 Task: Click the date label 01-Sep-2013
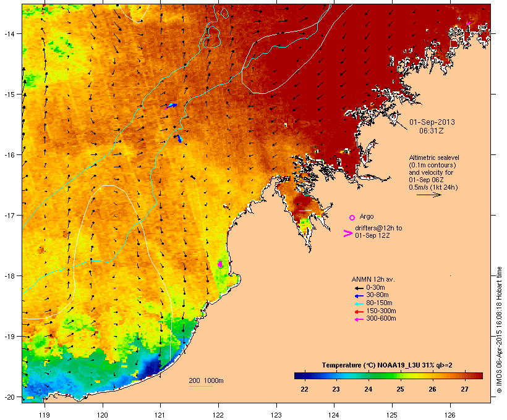click(432, 122)
